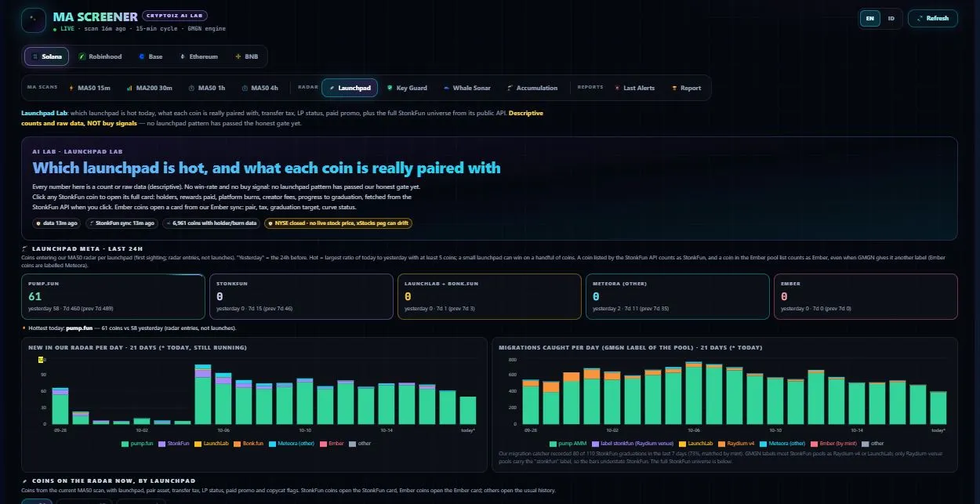Click the 'StonkFun sync 13m ago' chip
Screen dimensions: 980x504
[x=122, y=223]
